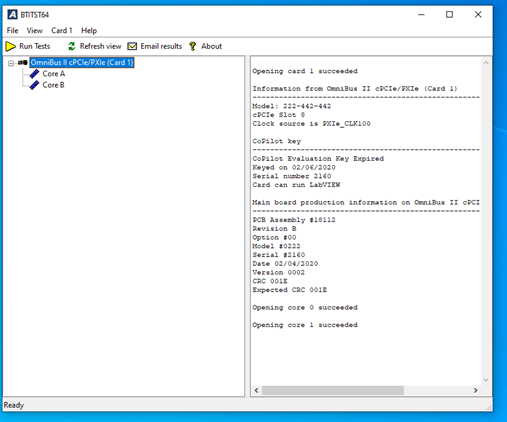
Task: Click the About question mark icon
Action: (192, 46)
